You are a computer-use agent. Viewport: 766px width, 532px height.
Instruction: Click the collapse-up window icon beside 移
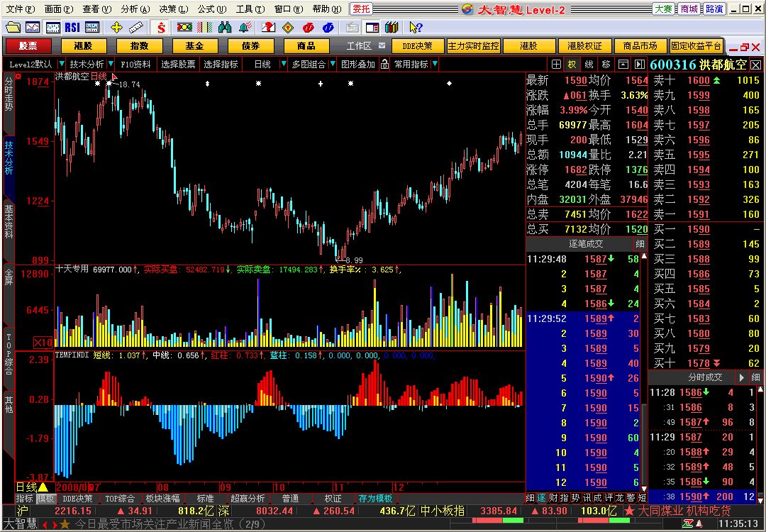tap(623, 64)
